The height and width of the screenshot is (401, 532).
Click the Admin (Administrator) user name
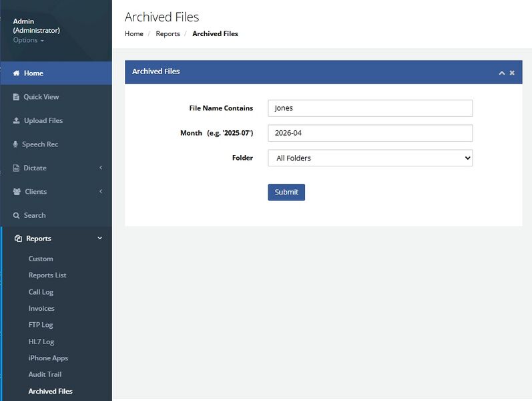[x=36, y=26]
